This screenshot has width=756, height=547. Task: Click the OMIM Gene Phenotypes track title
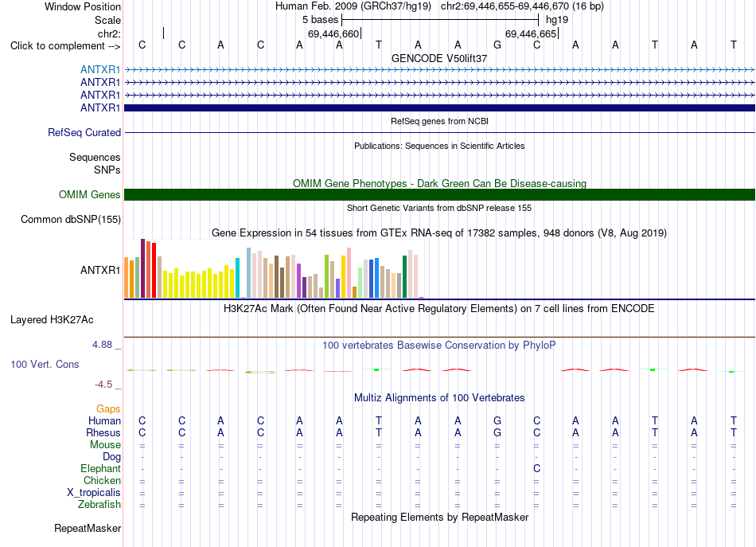coord(439,183)
